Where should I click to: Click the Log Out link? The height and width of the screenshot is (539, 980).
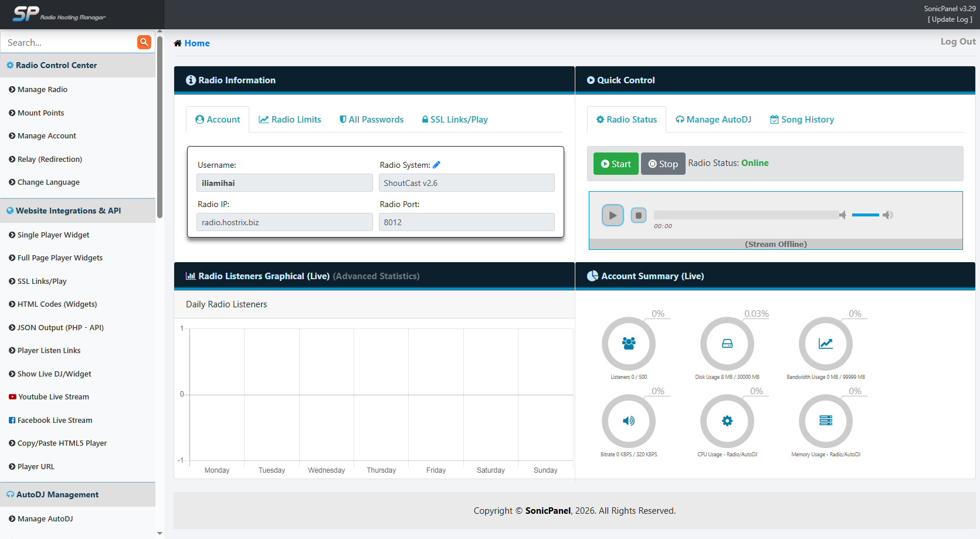pyautogui.click(x=958, y=42)
